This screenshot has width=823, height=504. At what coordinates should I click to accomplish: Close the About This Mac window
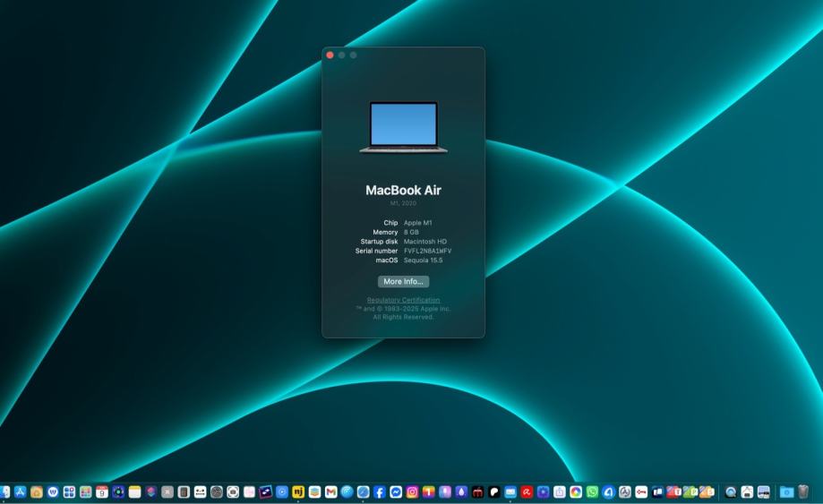pos(330,56)
